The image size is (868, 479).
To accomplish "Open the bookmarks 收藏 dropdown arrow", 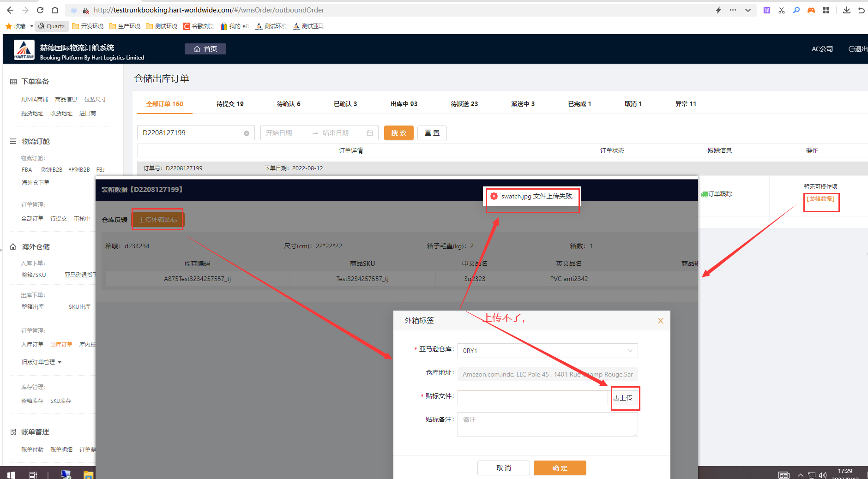I will (x=31, y=26).
